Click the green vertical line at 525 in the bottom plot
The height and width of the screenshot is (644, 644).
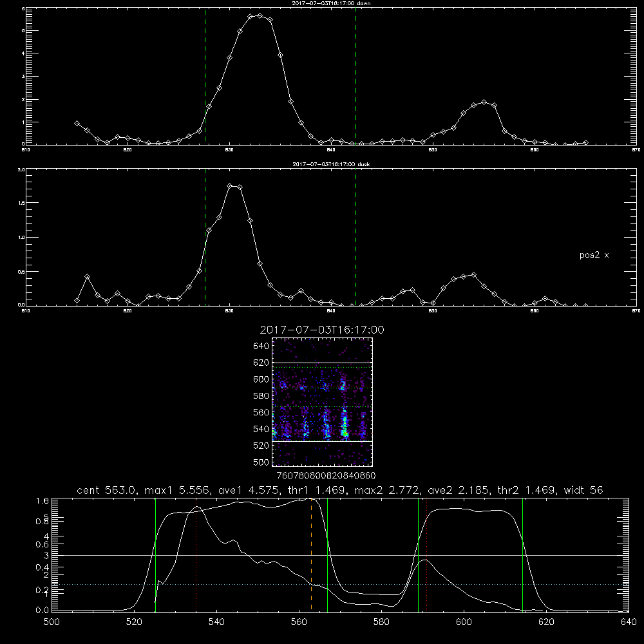point(155,554)
